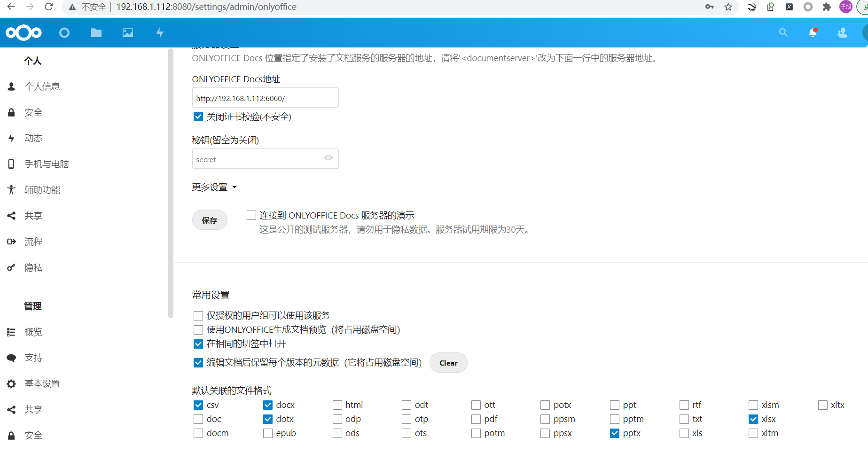This screenshot has width=868, height=453.
Task: Open the Files app from top bar
Action: click(96, 32)
